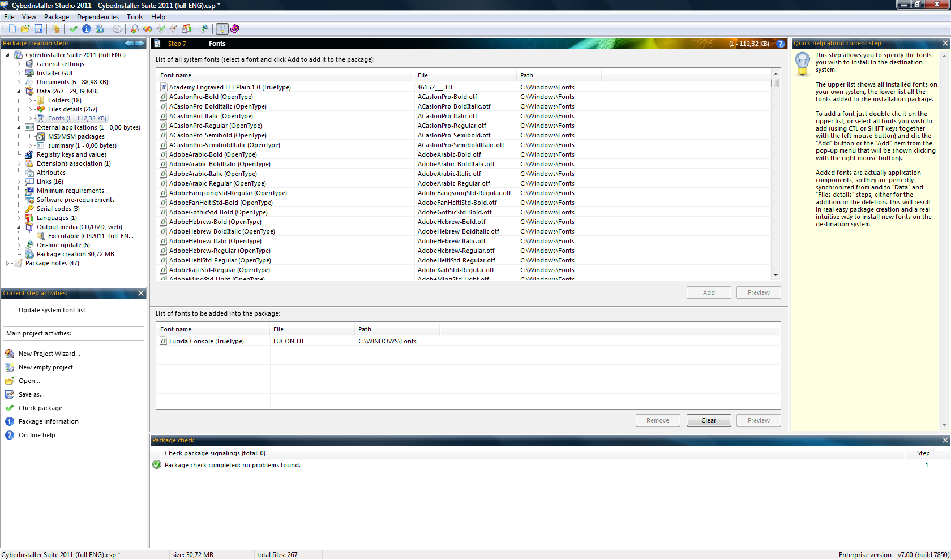Click the green checkmark check package toolbar icon
This screenshot has width=951, height=560.
tap(73, 29)
